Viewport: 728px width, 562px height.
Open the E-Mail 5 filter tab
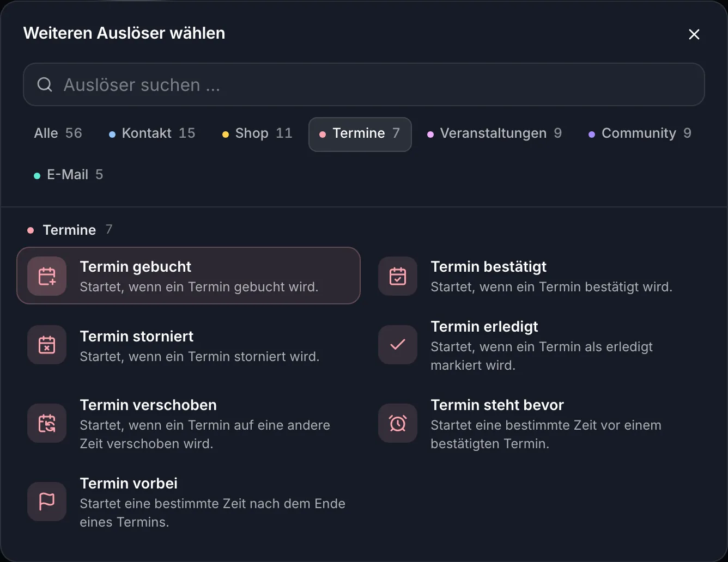pyautogui.click(x=68, y=175)
